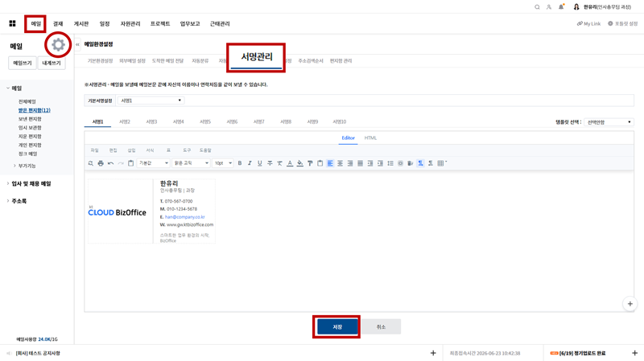The image size is (644, 361).
Task: Open the 게시판 top menu
Action: point(81,24)
